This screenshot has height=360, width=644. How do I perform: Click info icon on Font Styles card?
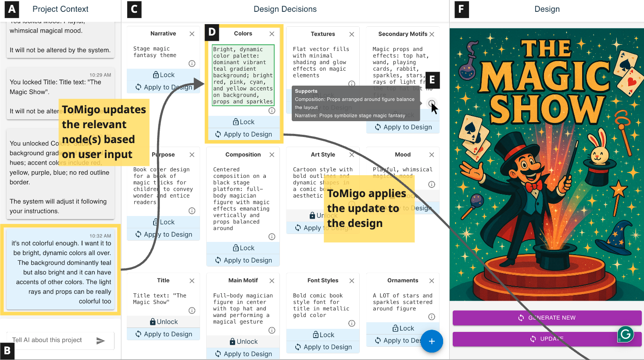(x=352, y=324)
